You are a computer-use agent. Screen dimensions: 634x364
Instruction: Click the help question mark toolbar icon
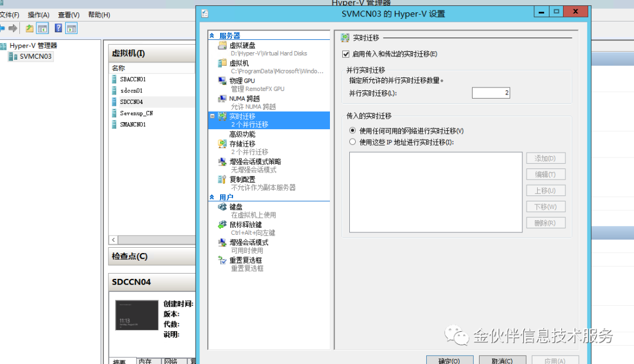[58, 28]
